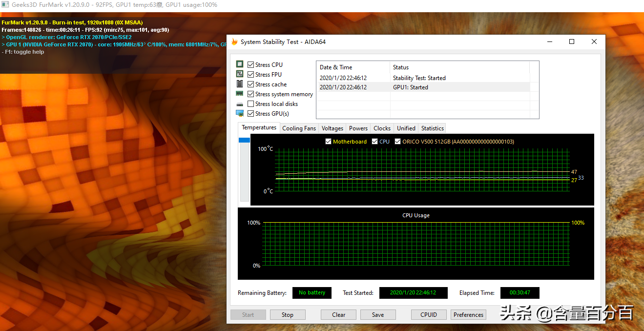Uncheck Stress FPU option
The image size is (644, 331).
coord(250,74)
